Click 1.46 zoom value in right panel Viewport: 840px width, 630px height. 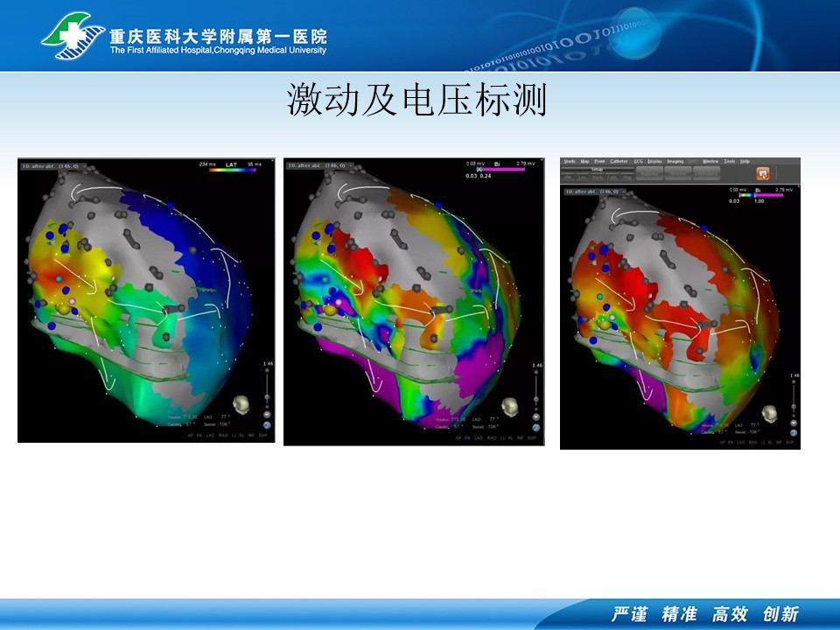click(795, 375)
